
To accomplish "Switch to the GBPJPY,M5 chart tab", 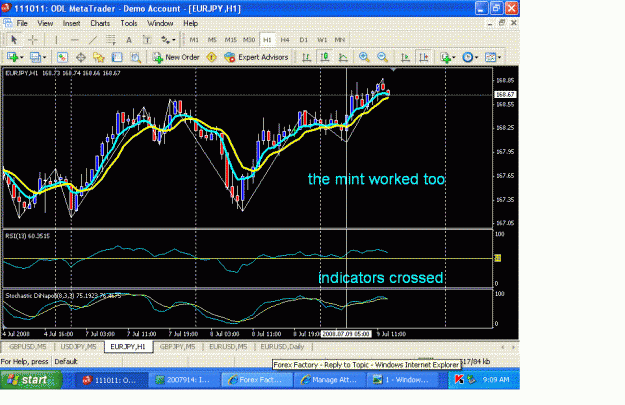I will click(177, 347).
